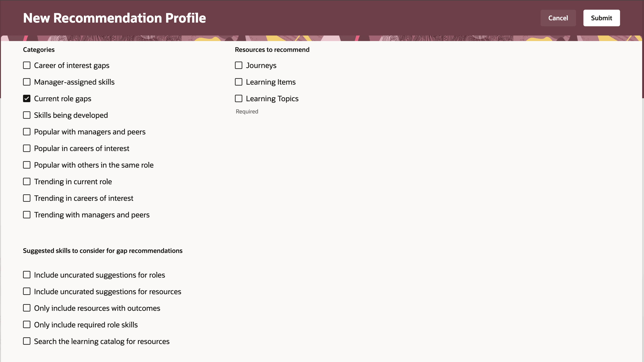Include uncurated suggestions for roles
The height and width of the screenshot is (362, 644).
point(27,275)
